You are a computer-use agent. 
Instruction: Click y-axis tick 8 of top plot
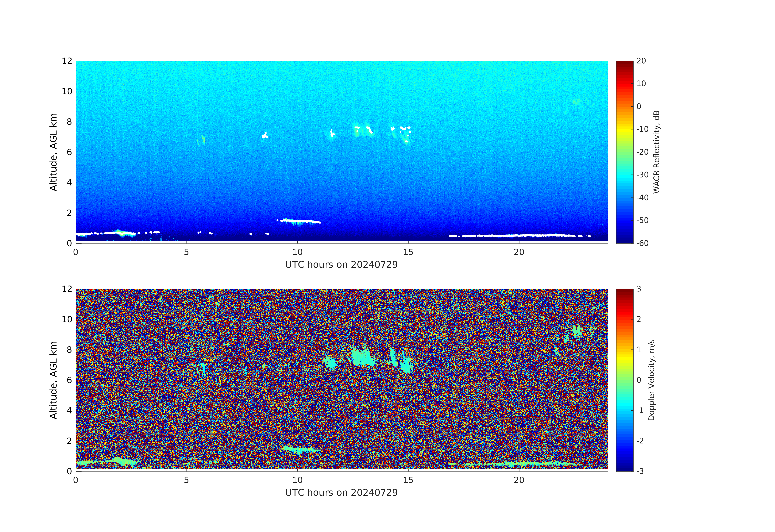tap(69, 122)
